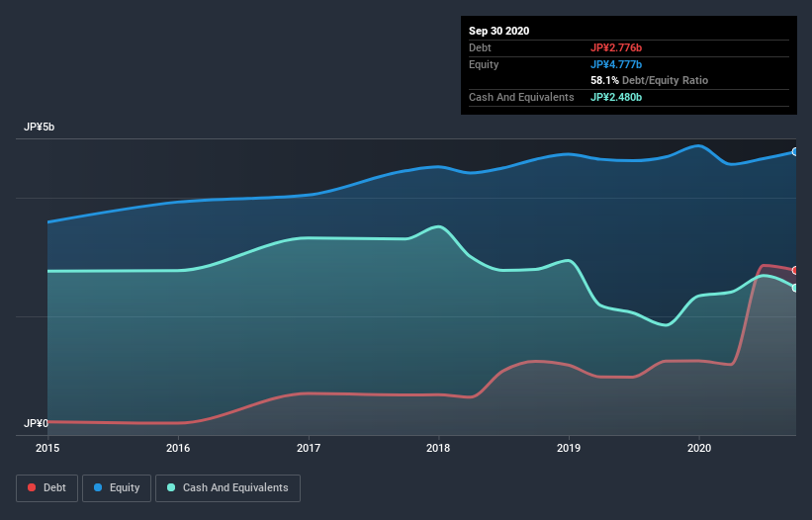Click the Sep 30 2020 tooltip date
The width and height of the screenshot is (812, 520).
click(x=499, y=31)
